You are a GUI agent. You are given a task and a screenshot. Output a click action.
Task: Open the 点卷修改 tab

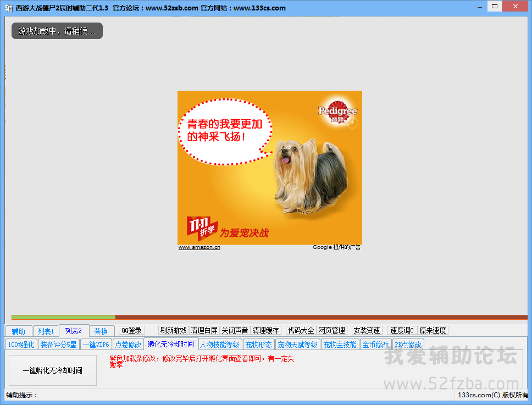pyautogui.click(x=128, y=345)
